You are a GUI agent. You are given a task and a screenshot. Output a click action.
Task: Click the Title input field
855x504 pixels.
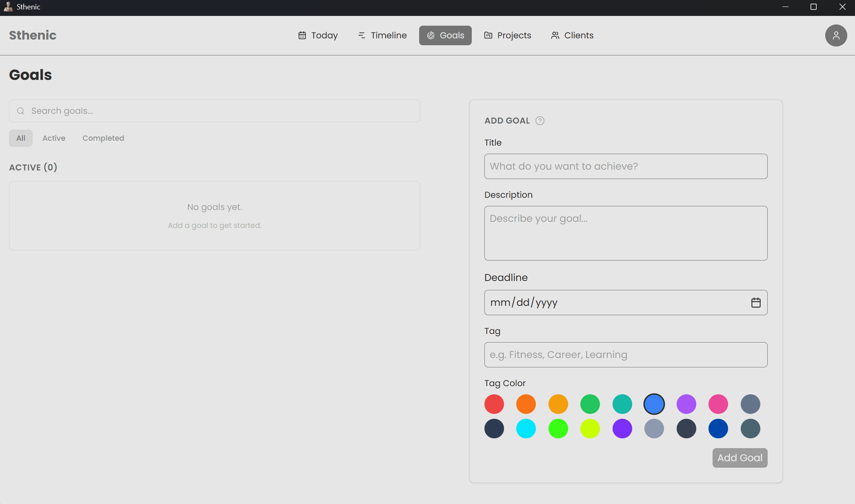[626, 166]
